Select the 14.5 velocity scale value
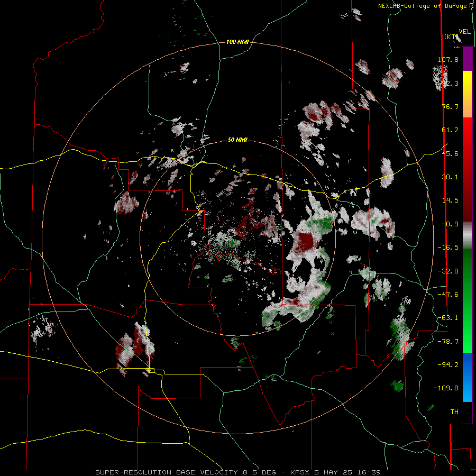The image size is (476, 476). coord(450,200)
